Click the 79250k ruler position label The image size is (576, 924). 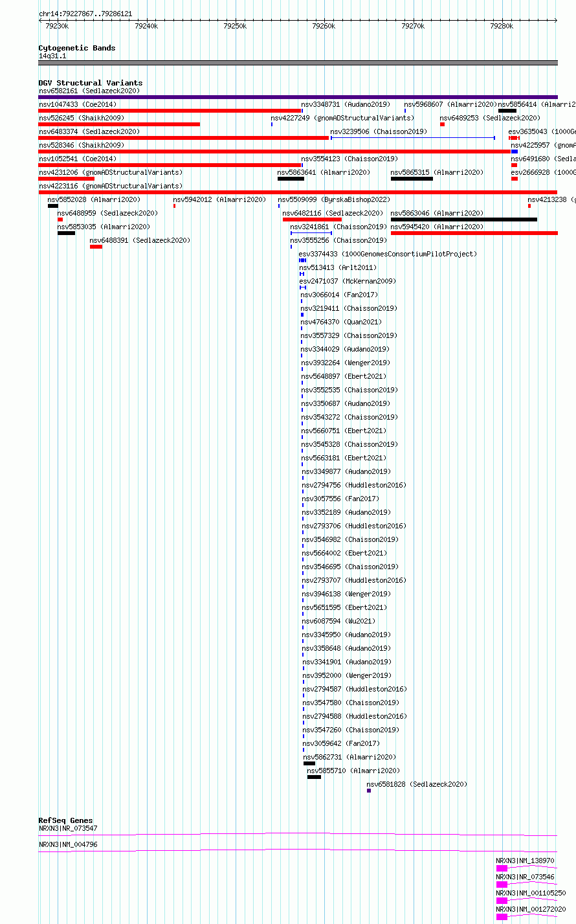[235, 26]
